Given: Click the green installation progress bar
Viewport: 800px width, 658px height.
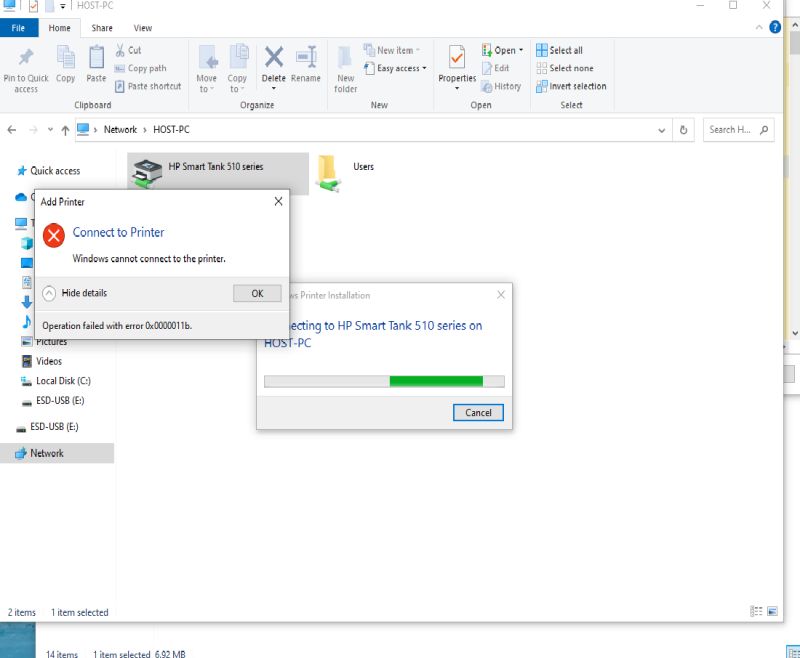Looking at the screenshot, I should (x=384, y=381).
